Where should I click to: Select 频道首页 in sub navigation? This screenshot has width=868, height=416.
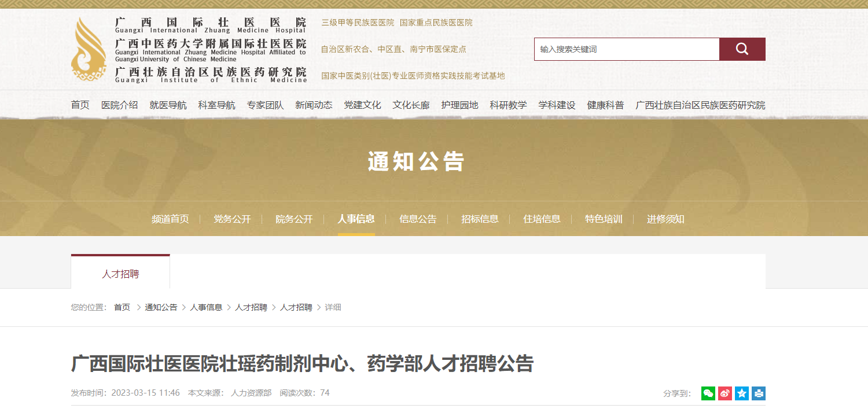pyautogui.click(x=170, y=219)
